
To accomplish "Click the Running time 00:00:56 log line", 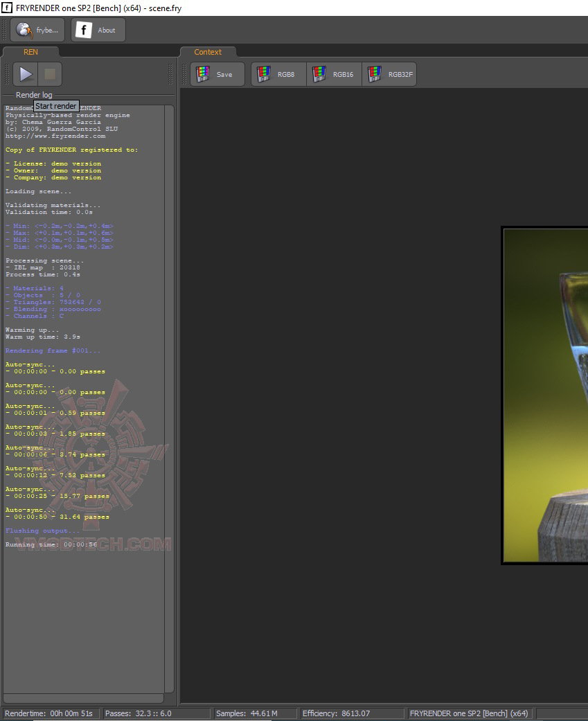I will (x=51, y=544).
